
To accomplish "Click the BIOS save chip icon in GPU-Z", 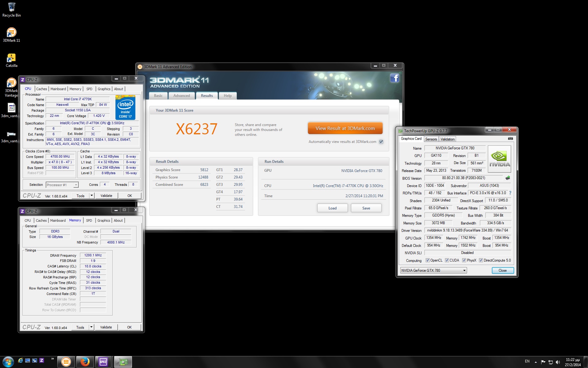I will 507,178.
